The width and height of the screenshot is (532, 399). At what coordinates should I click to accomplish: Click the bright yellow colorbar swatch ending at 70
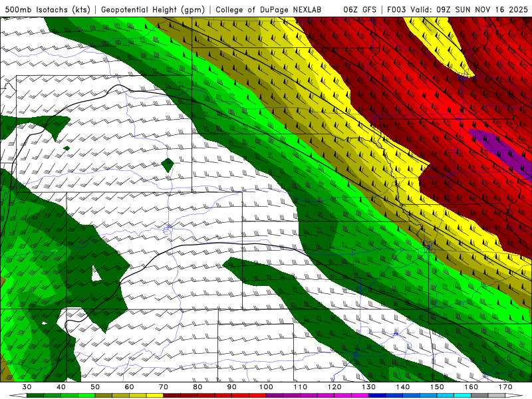155,396
